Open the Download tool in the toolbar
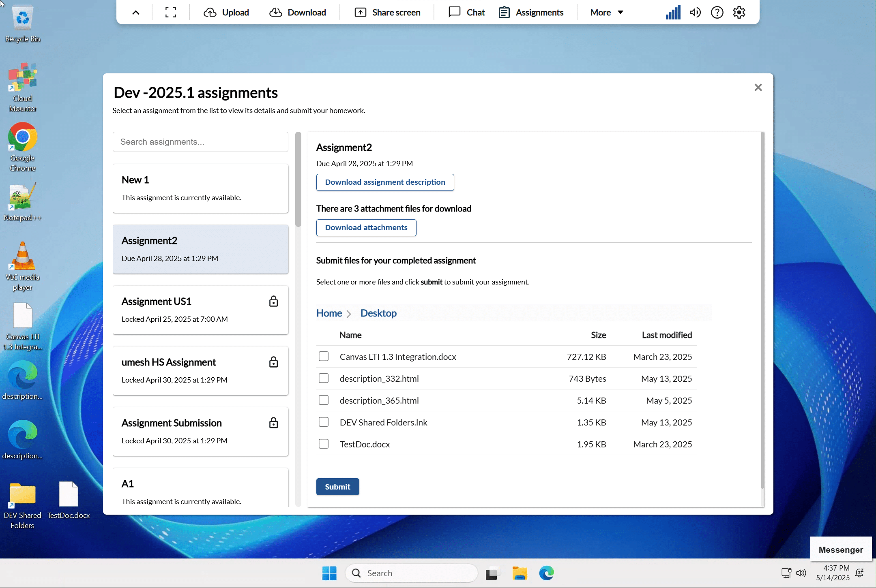The height and width of the screenshot is (588, 876). coord(298,12)
